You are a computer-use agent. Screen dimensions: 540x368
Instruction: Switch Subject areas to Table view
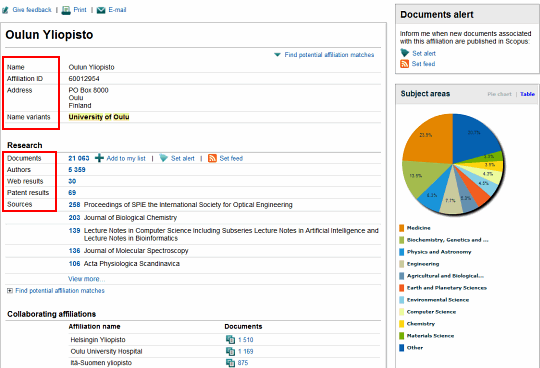[x=527, y=94]
